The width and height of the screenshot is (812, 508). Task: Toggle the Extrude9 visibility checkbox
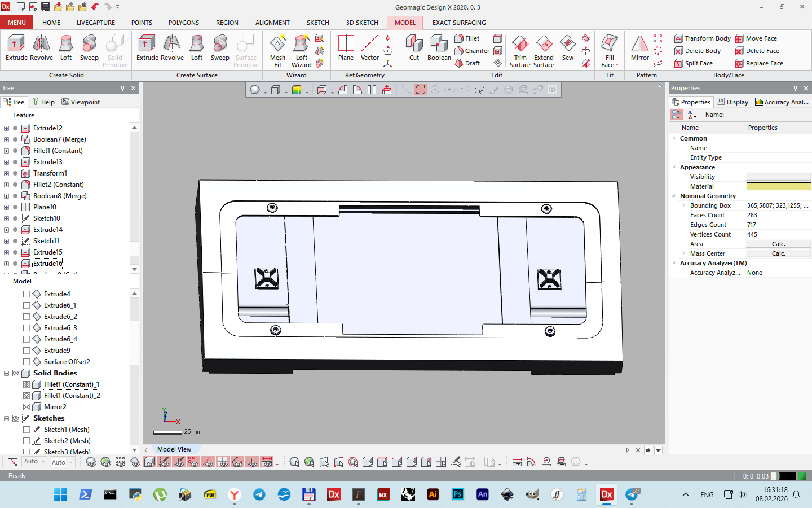point(27,351)
